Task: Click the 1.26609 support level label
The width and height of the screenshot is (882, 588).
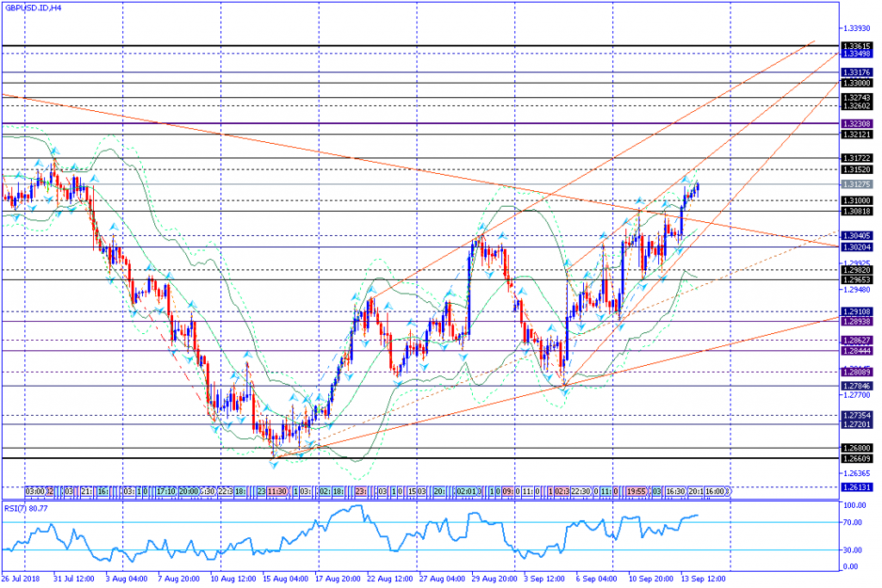Action: (856, 458)
